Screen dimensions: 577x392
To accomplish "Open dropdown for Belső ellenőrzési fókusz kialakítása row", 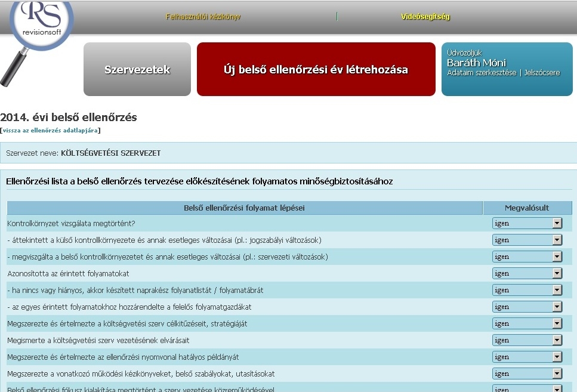I will [x=527, y=388].
